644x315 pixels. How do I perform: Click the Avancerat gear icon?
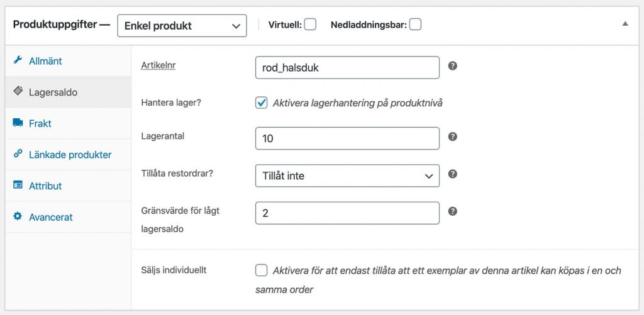click(x=17, y=216)
